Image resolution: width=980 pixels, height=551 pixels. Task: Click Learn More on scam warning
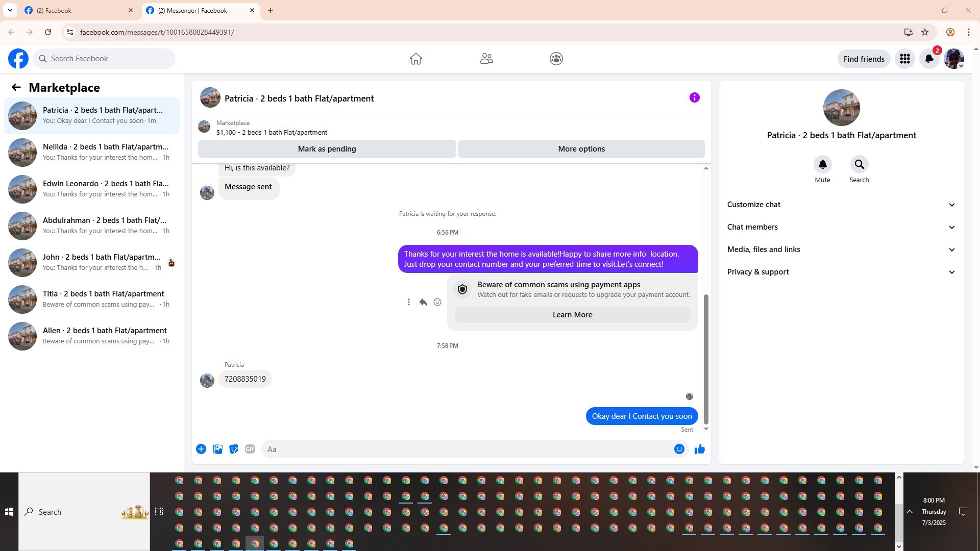tap(572, 315)
